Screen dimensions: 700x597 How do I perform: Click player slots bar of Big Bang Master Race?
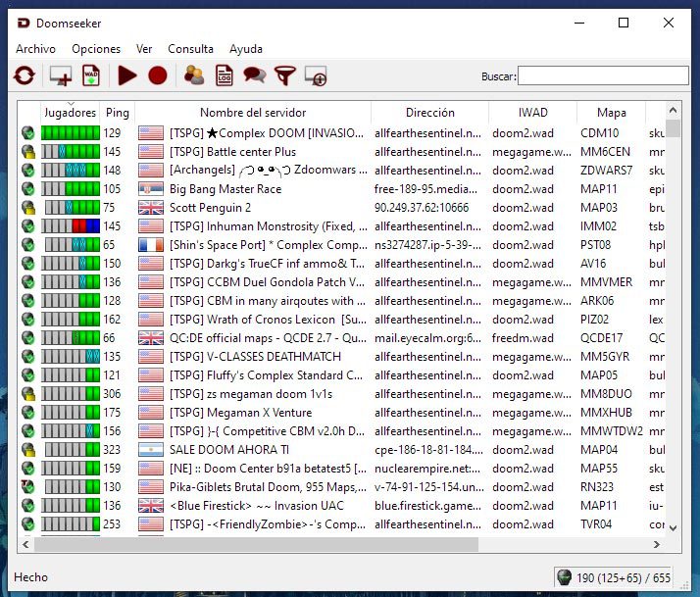70,189
